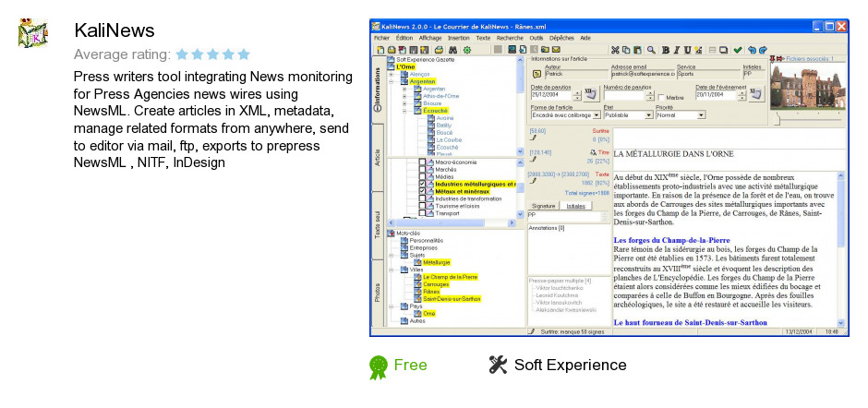
Task: Check the Marchés category
Action: [x=422, y=170]
